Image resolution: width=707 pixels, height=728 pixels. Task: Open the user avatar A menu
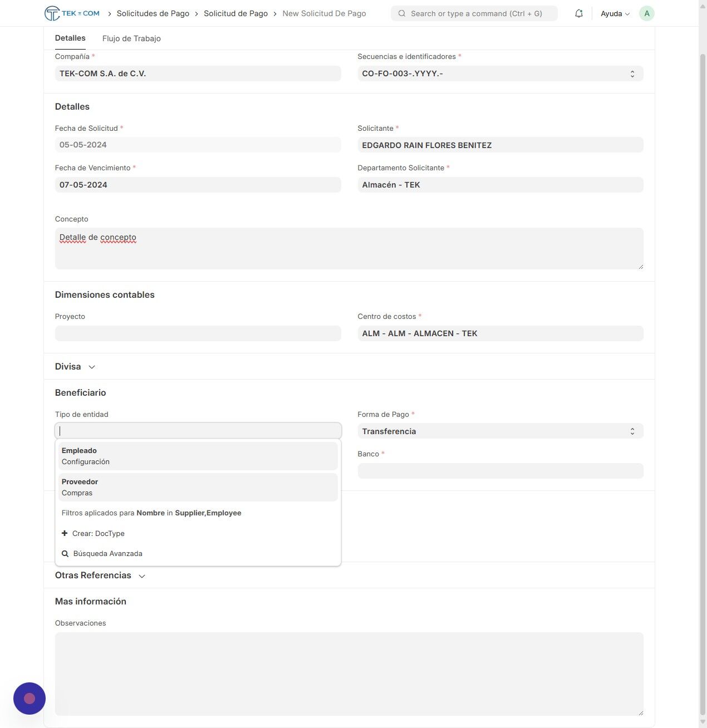click(646, 13)
